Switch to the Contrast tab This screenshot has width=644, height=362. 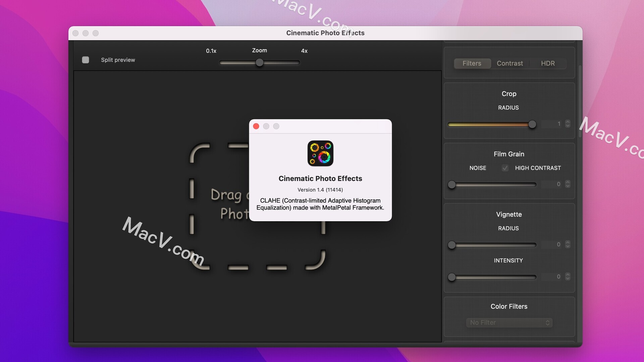pos(509,63)
